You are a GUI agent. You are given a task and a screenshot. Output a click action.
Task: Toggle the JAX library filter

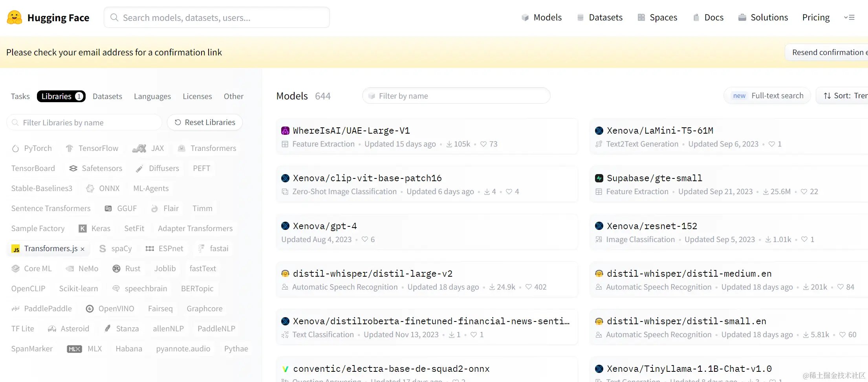[148, 148]
